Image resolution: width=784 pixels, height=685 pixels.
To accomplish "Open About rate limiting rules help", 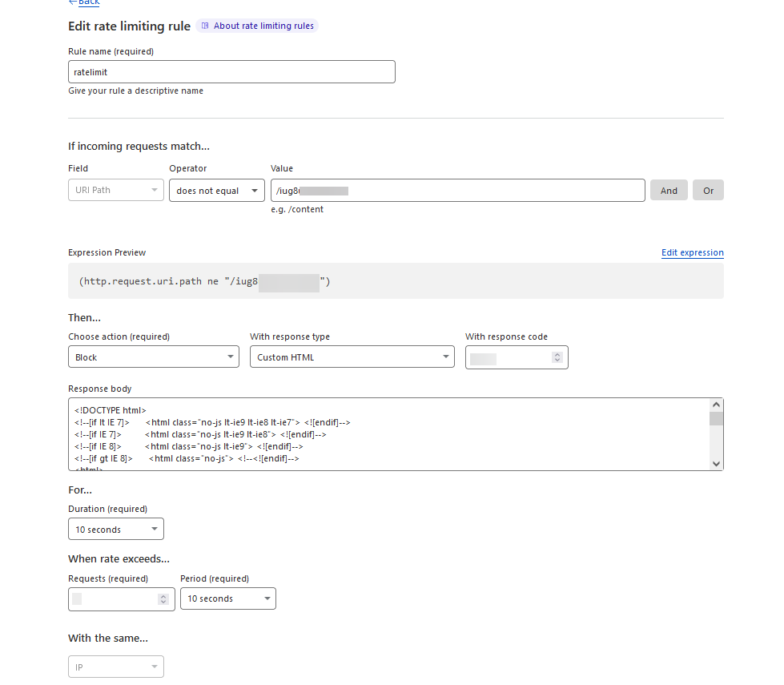I will click(x=257, y=26).
